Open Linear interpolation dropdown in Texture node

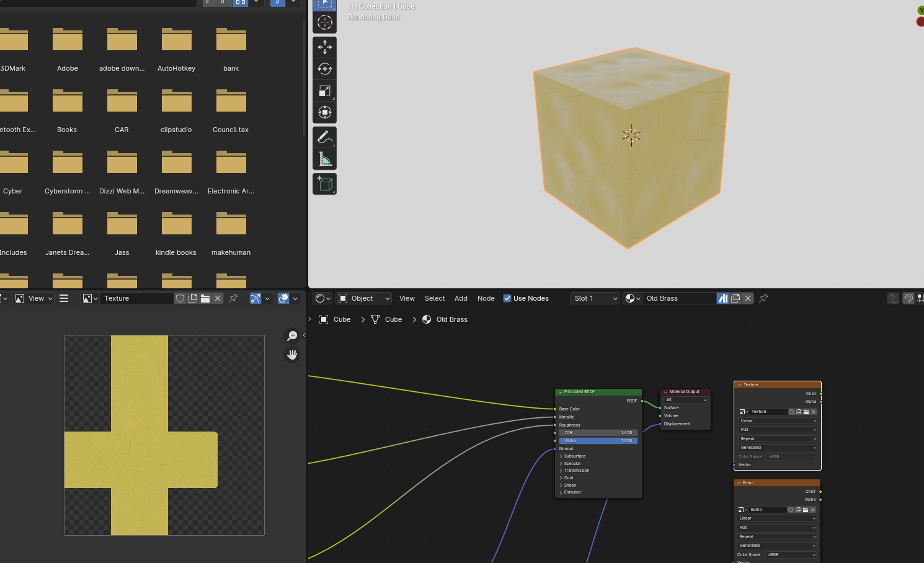click(x=778, y=421)
